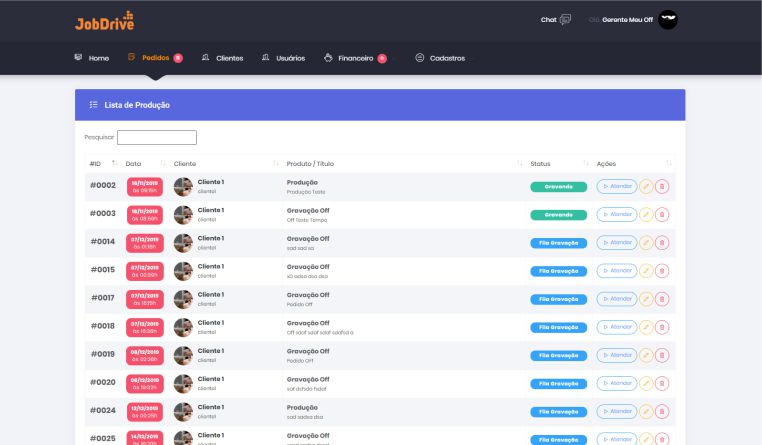Screen dimensions: 762x445
Task: Click trash icon for order #0017
Action: click(662, 298)
